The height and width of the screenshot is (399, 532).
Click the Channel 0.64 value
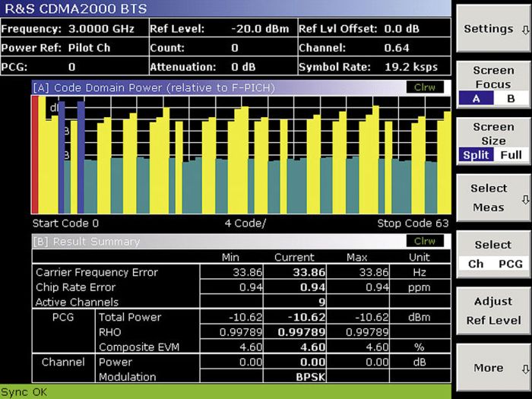[396, 48]
